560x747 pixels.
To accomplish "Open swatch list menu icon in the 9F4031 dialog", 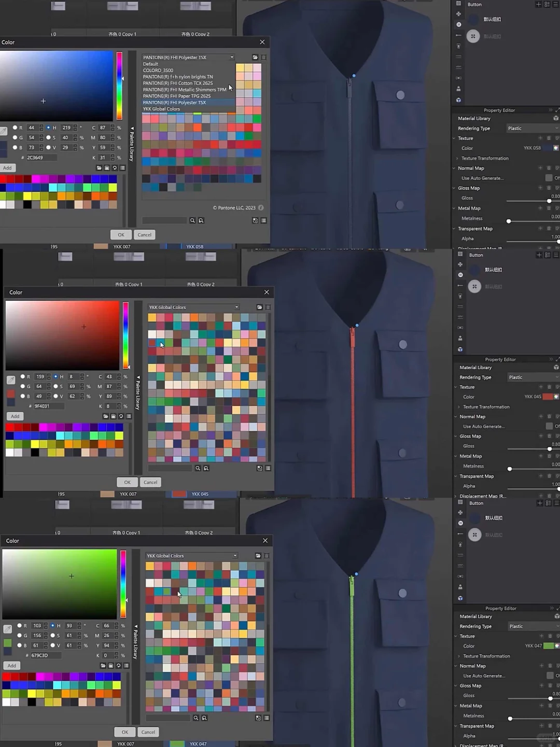I will click(x=129, y=416).
